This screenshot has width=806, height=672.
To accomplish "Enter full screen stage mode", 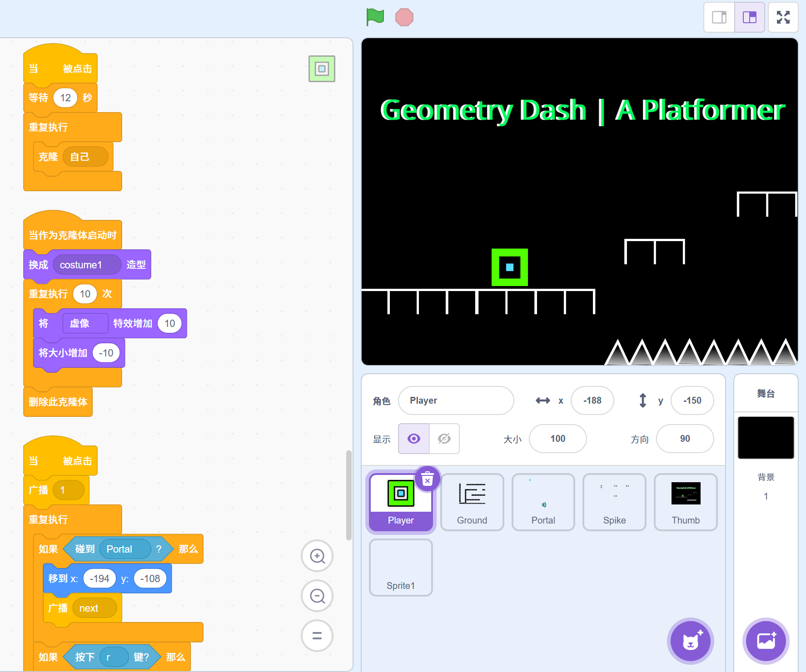I will point(783,17).
